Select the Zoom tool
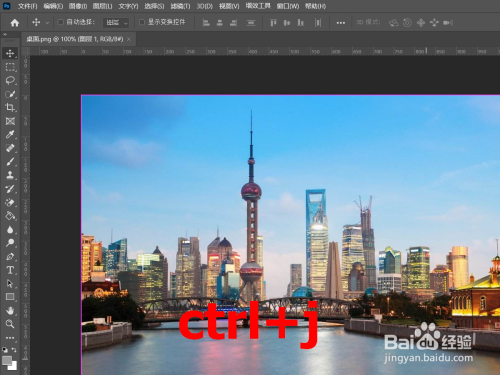This screenshot has width=500, height=375. click(x=10, y=324)
